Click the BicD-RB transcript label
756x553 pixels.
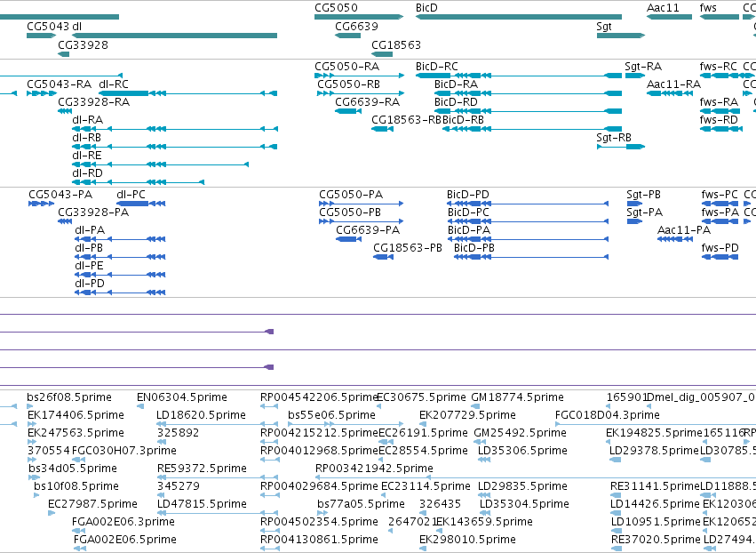click(x=463, y=120)
